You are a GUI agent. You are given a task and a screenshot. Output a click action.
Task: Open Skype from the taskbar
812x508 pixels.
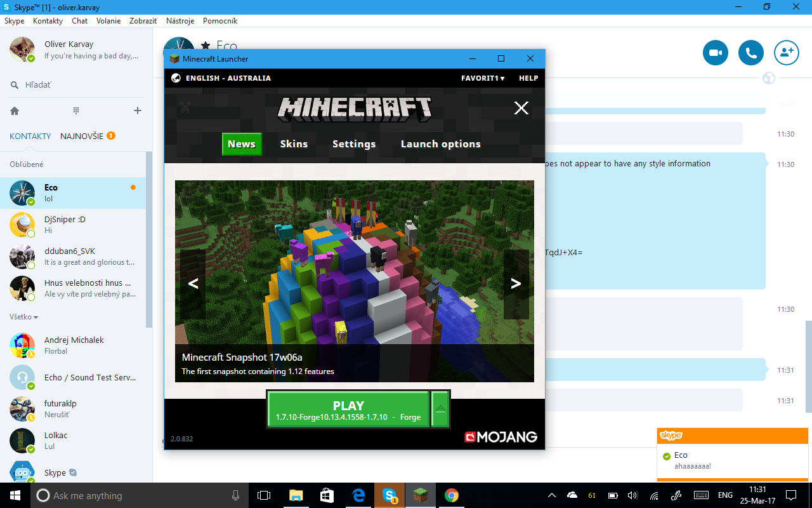(390, 495)
